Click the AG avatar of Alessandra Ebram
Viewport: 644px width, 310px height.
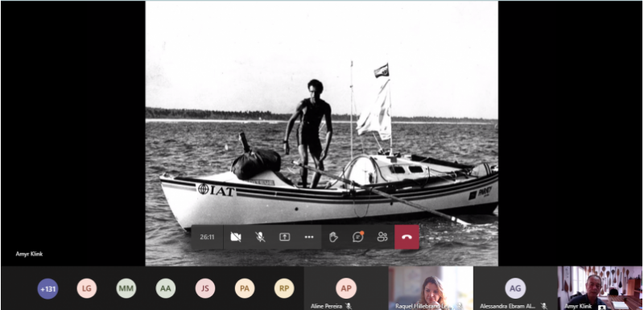[x=515, y=288]
